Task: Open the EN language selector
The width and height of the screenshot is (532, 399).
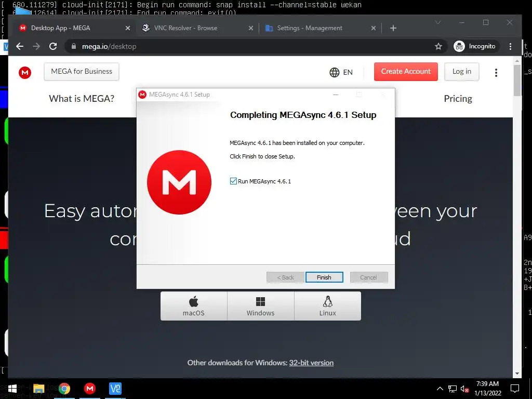Action: click(341, 72)
